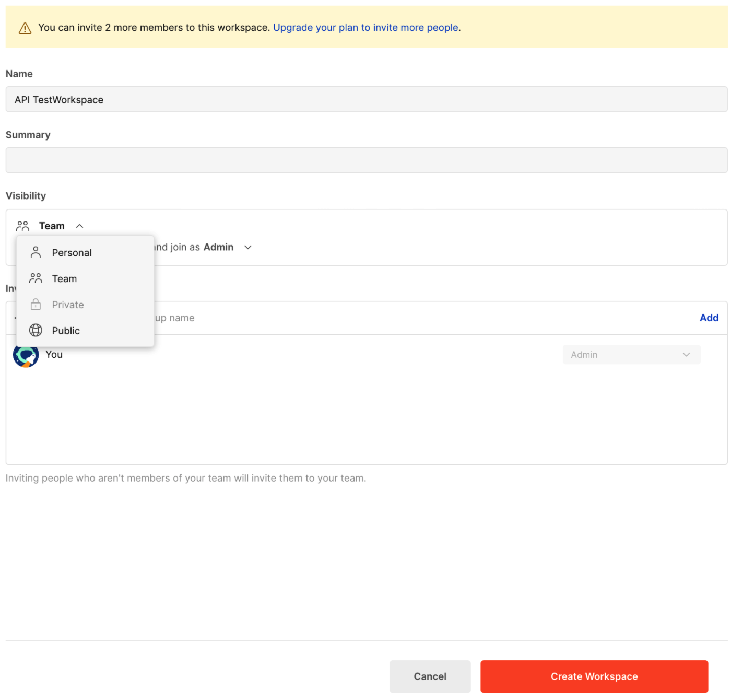The image size is (731, 700).
Task: Click Create Workspace button
Action: click(x=594, y=676)
